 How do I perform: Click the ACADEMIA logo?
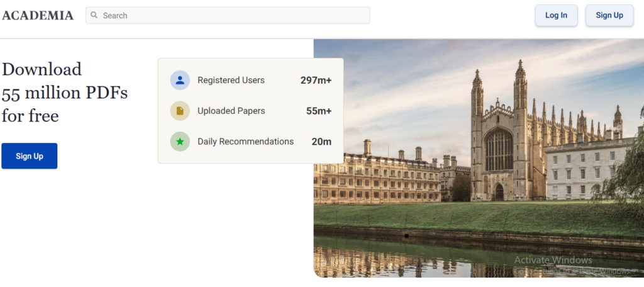38,16
